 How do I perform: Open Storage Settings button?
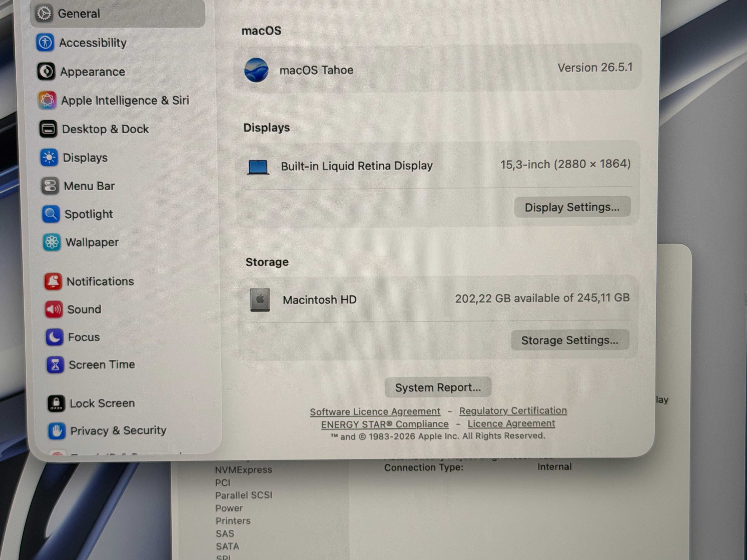pos(570,340)
